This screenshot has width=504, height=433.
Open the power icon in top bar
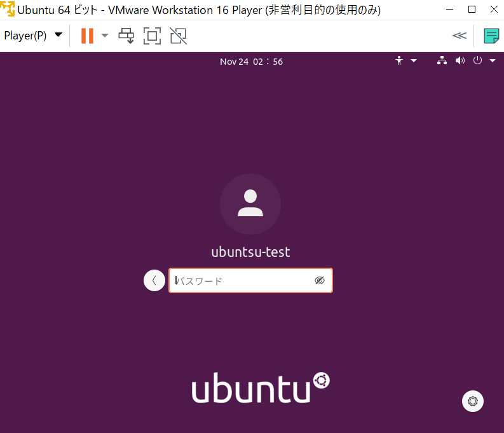click(477, 60)
